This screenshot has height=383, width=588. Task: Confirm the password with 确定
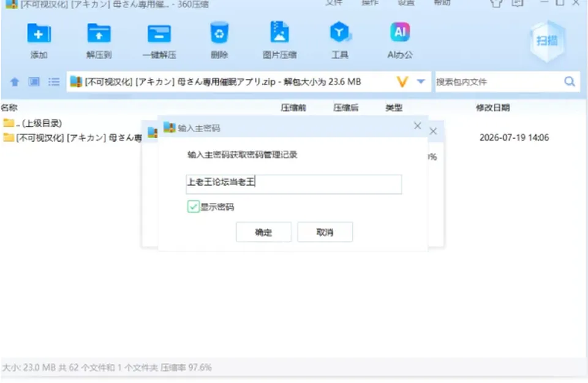click(x=263, y=232)
